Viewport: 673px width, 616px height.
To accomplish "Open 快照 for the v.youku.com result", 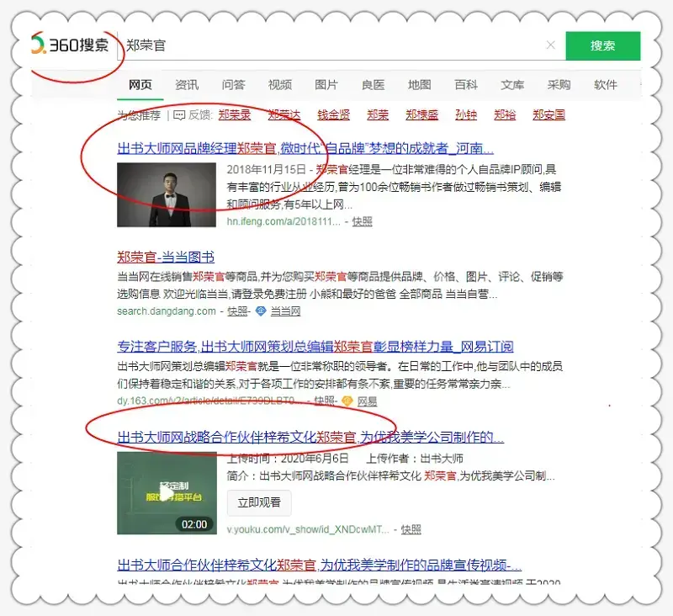I will [x=411, y=529].
